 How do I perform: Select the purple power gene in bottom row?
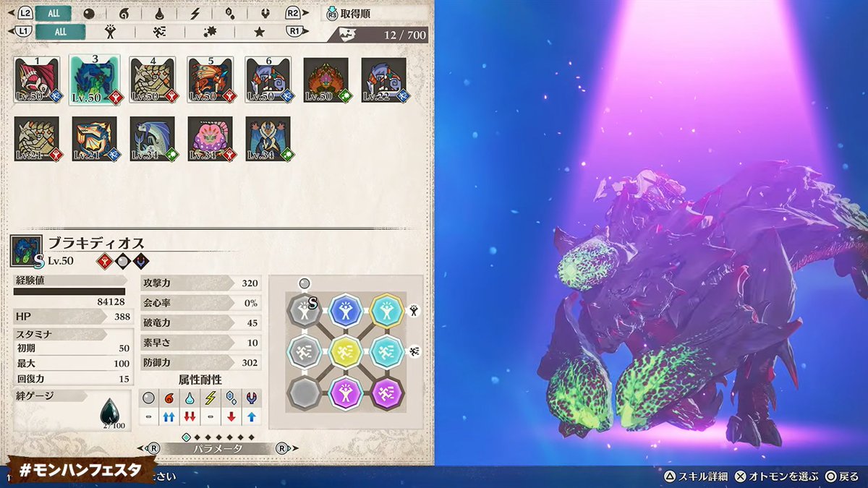pyautogui.click(x=344, y=393)
